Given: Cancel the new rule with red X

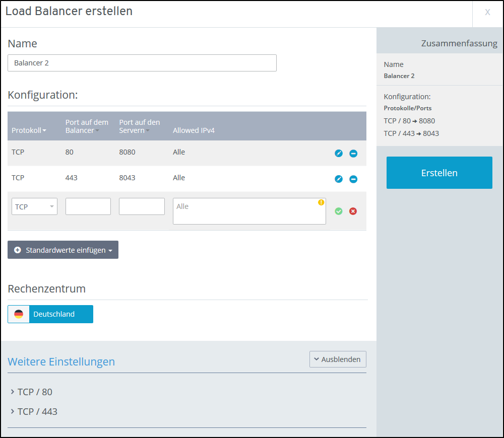Looking at the screenshot, I should (353, 211).
